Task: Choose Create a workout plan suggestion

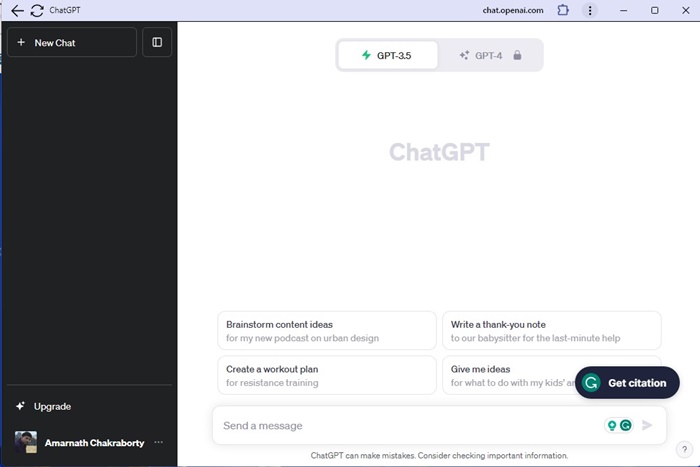Action: click(x=327, y=375)
